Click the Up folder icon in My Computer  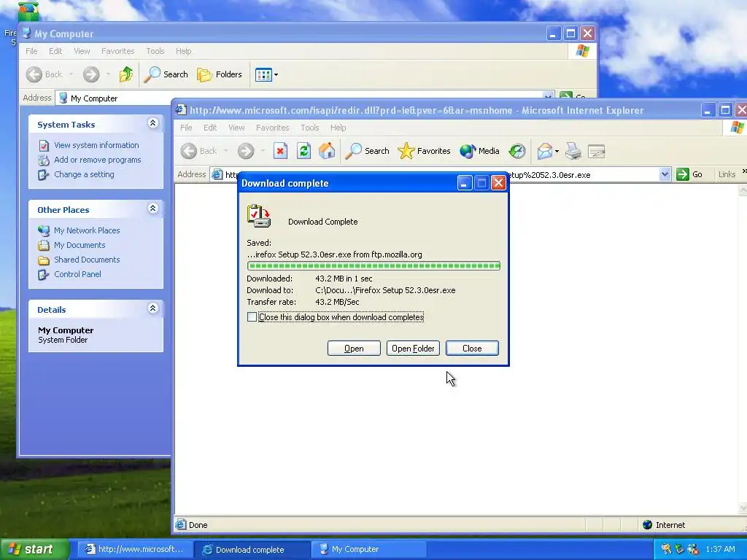point(126,74)
